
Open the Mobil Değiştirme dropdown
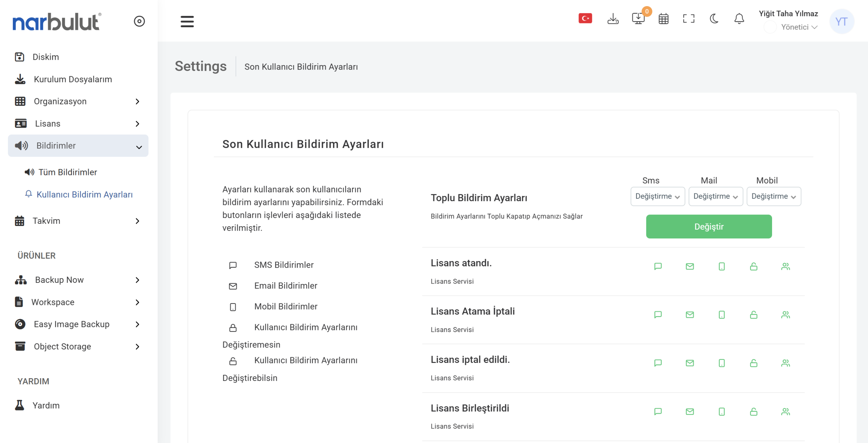pyautogui.click(x=773, y=196)
